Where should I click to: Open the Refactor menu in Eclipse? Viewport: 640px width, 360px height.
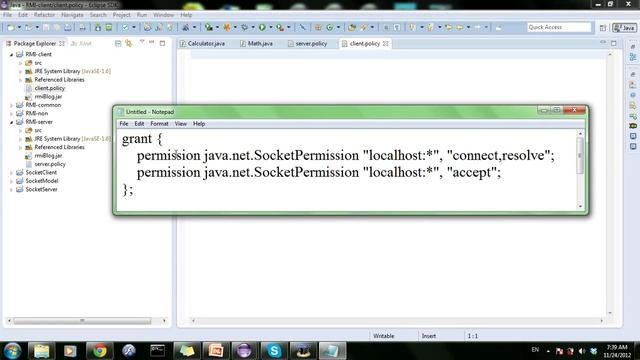(44, 15)
